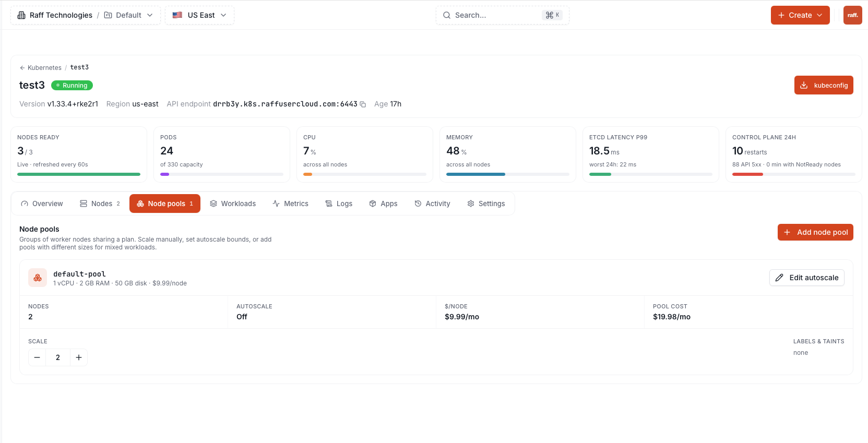Click the CPU 7% stat card
The height and width of the screenshot is (443, 868).
(x=365, y=154)
